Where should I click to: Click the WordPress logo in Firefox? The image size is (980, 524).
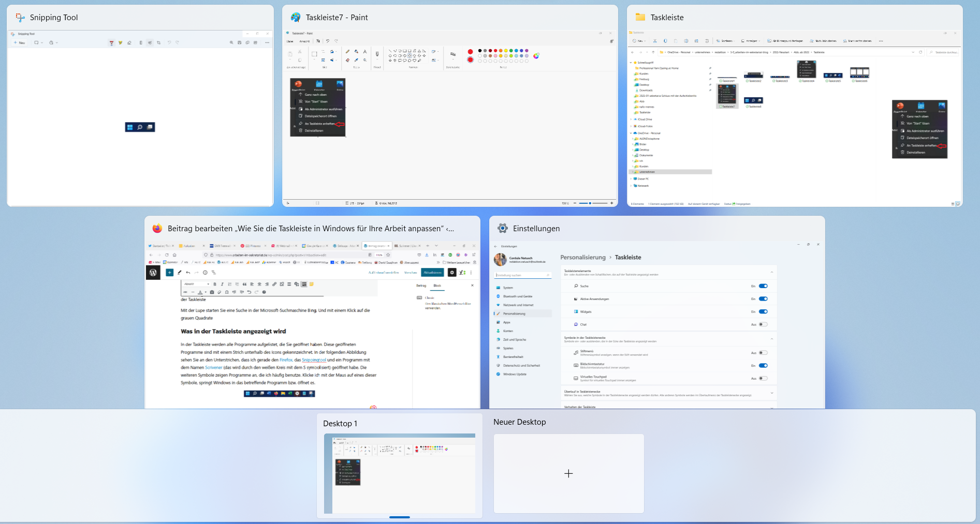[153, 273]
